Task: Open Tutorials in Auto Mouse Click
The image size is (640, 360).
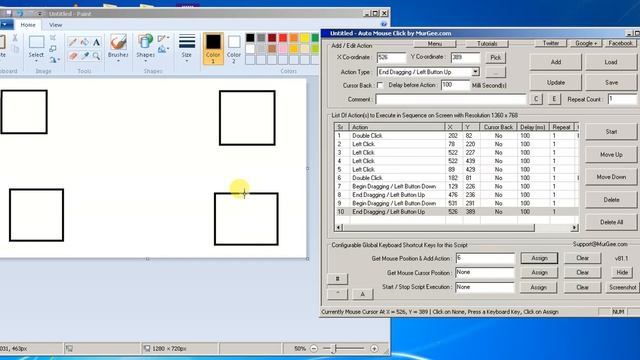Action: click(x=487, y=44)
